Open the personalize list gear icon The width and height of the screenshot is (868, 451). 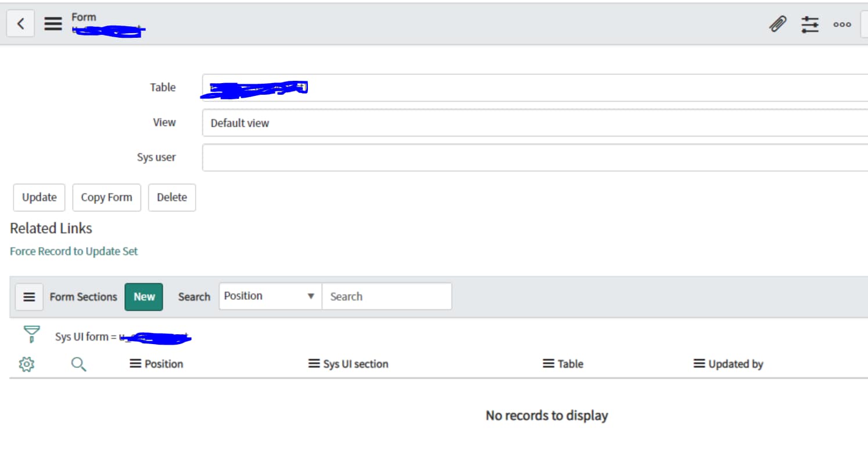(27, 364)
